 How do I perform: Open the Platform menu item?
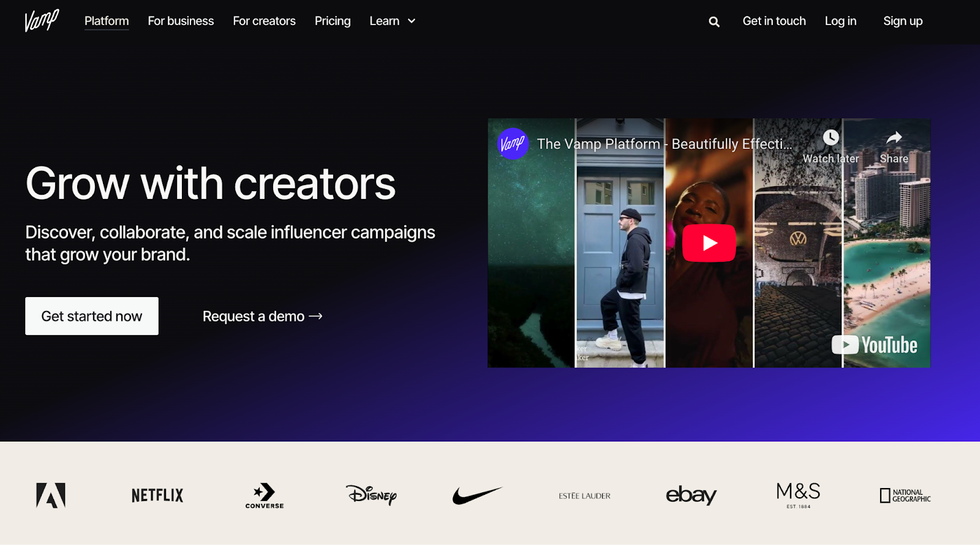[x=107, y=21]
